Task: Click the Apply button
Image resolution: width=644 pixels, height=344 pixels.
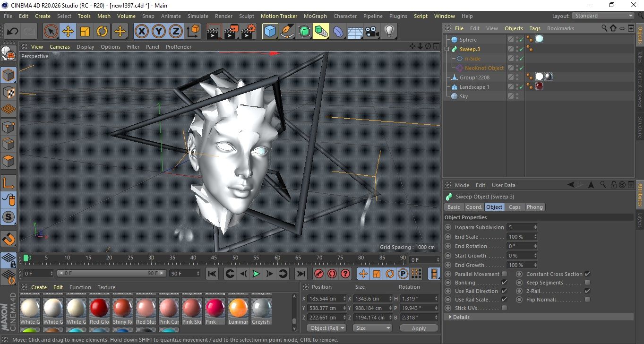Action: click(x=419, y=328)
